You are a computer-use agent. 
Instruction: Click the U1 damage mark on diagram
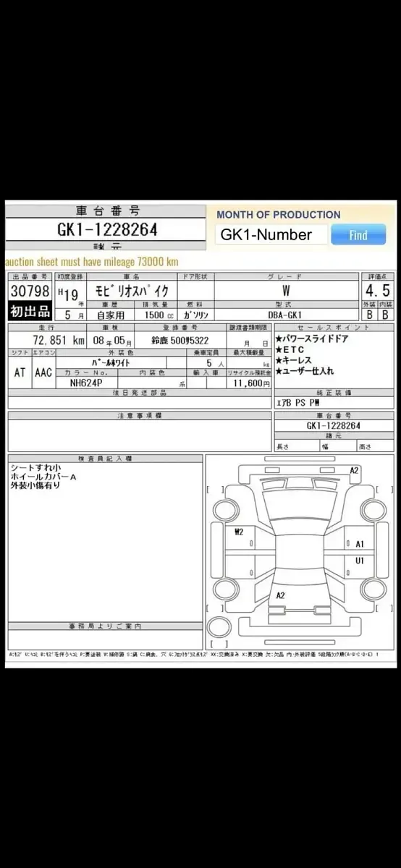coord(360,561)
